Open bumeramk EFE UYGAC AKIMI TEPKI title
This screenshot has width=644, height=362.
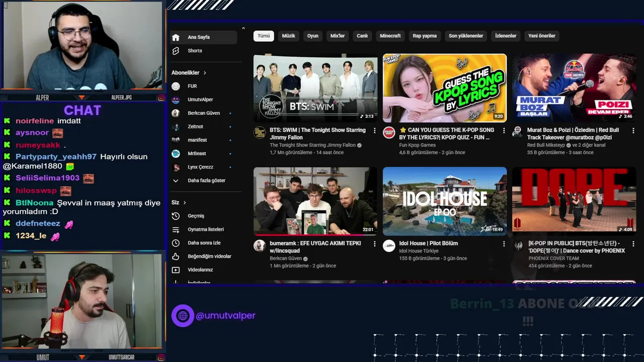pyautogui.click(x=315, y=247)
